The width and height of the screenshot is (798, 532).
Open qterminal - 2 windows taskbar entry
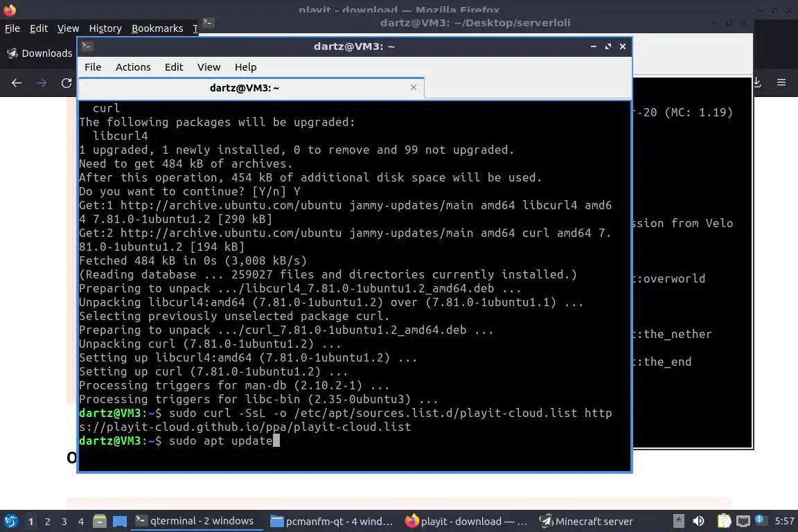pyautogui.click(x=197, y=521)
